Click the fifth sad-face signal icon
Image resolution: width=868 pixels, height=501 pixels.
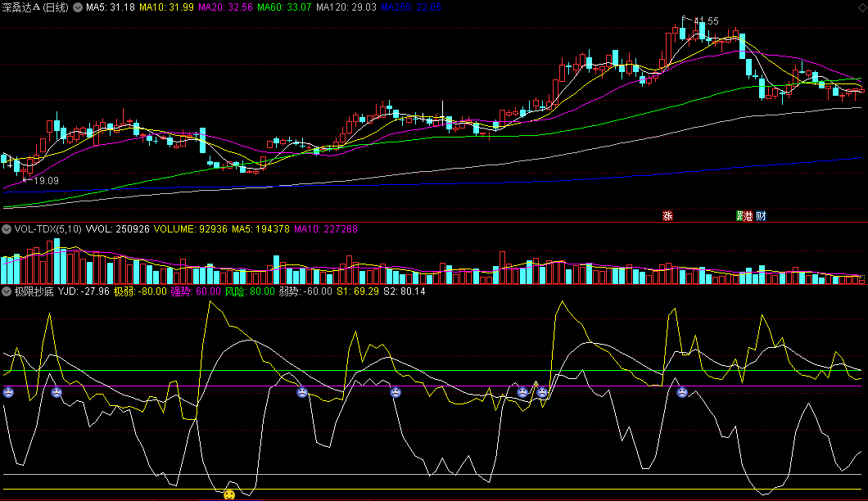coord(522,392)
